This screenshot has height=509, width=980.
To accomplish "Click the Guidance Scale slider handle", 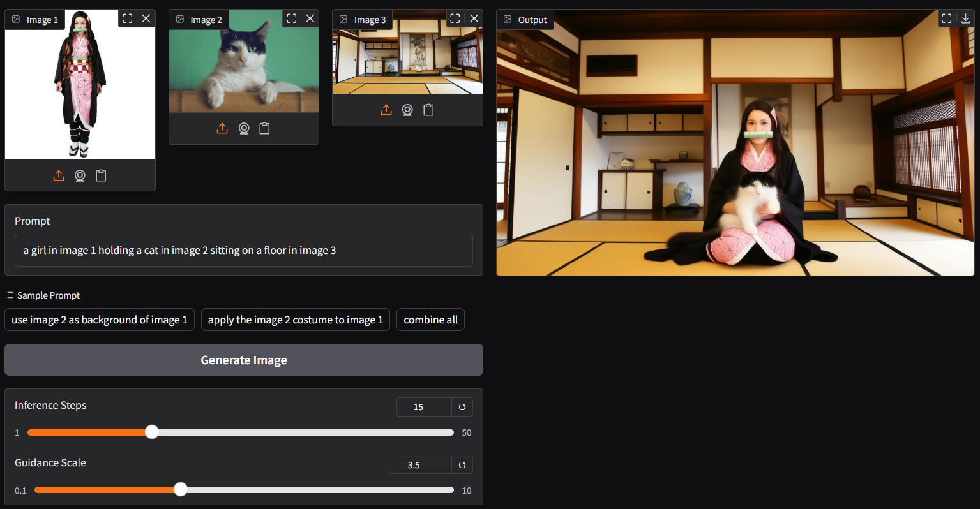I will 181,489.
